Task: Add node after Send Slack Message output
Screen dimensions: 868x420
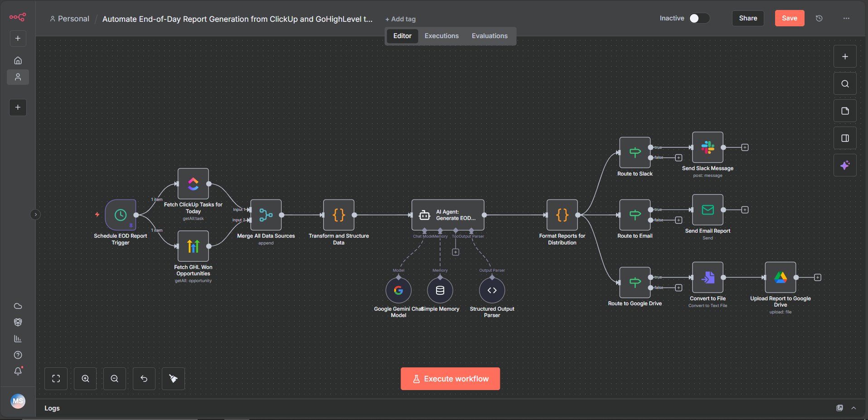Action: (x=745, y=147)
